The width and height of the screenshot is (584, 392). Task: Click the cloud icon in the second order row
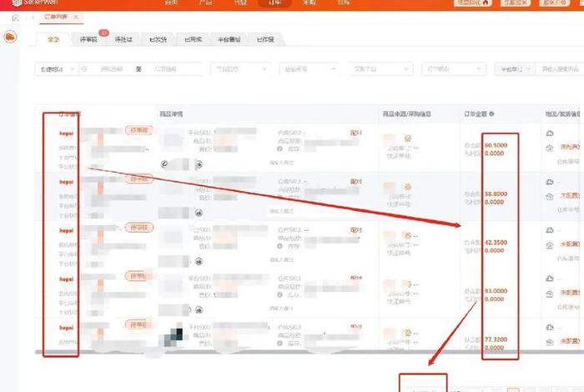coord(550,181)
